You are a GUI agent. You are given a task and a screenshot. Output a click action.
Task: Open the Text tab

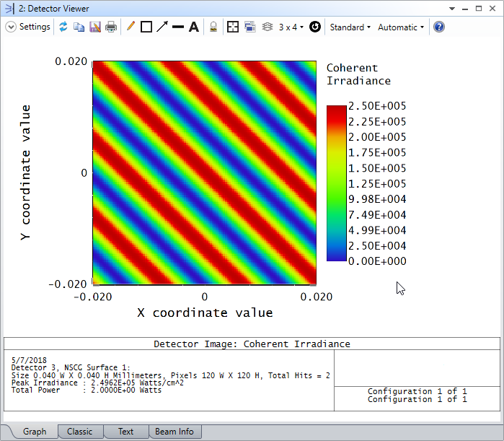click(125, 432)
